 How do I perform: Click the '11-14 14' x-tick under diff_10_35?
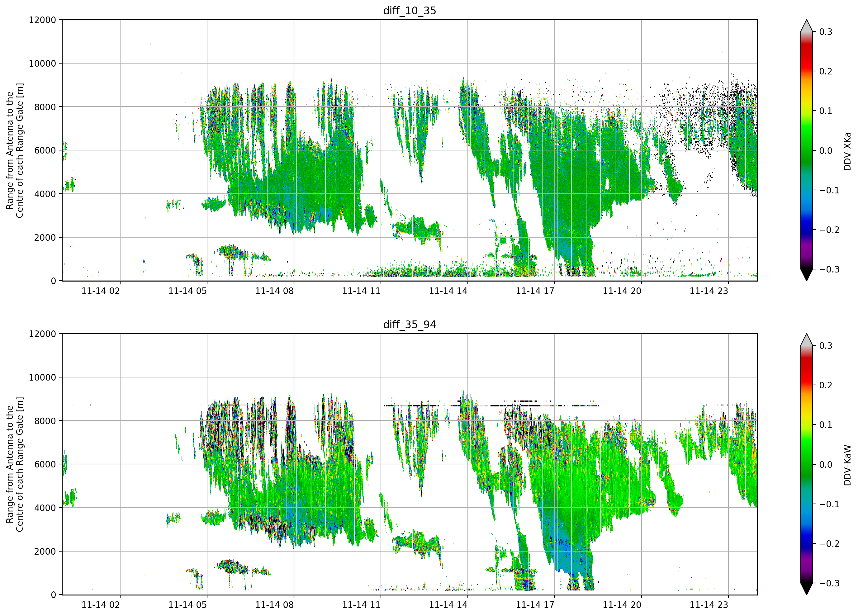448,291
